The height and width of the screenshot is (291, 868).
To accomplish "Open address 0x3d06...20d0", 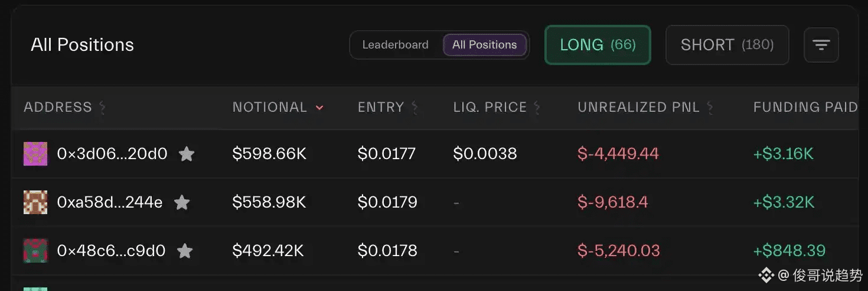I will coord(112,154).
